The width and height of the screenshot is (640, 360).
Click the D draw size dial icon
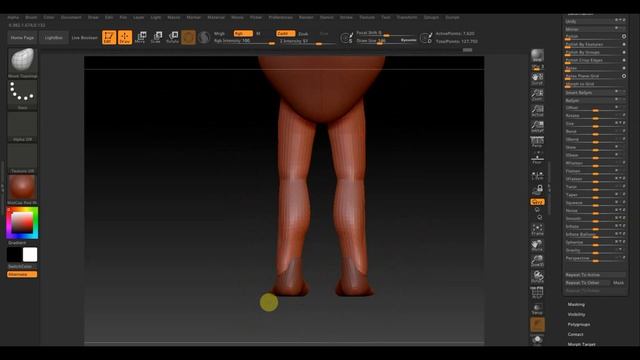coord(426,38)
